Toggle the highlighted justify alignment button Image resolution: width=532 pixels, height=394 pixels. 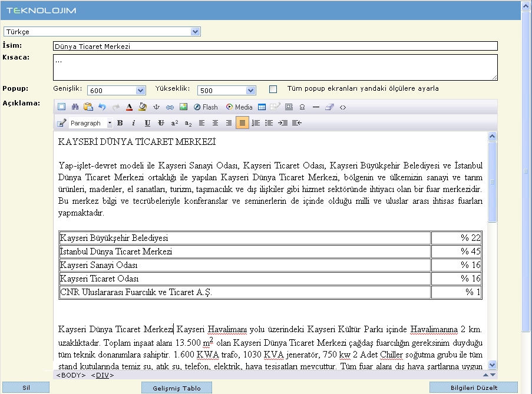click(x=242, y=122)
